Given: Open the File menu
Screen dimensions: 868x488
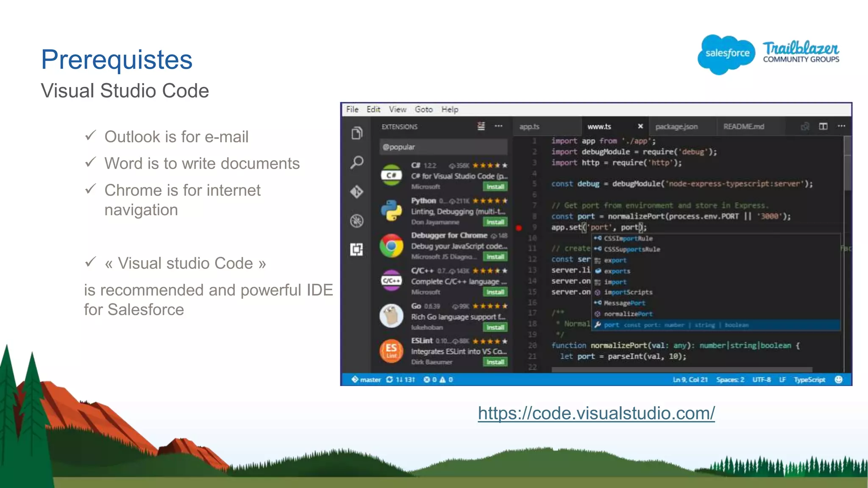Looking at the screenshot, I should coord(352,109).
